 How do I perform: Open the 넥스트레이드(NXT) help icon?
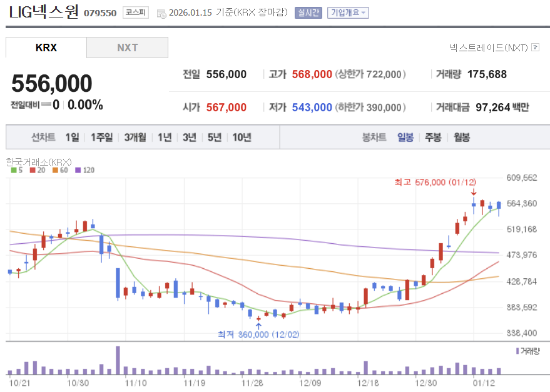coord(535,48)
